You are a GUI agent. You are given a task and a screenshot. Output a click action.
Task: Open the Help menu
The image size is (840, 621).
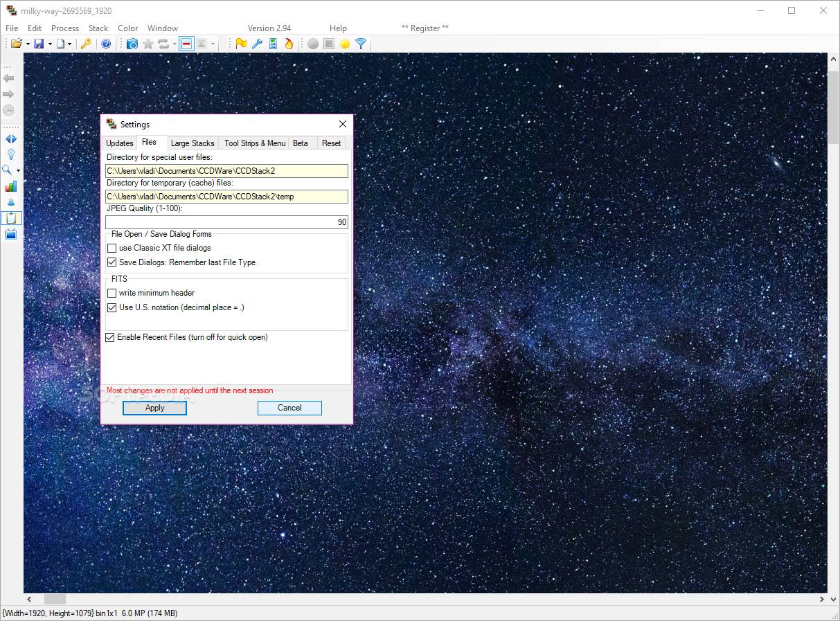pos(338,28)
